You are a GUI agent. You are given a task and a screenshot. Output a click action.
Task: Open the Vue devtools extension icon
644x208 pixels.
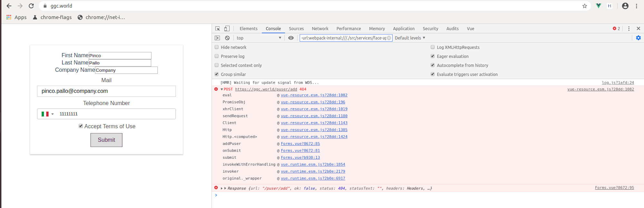(x=598, y=6)
